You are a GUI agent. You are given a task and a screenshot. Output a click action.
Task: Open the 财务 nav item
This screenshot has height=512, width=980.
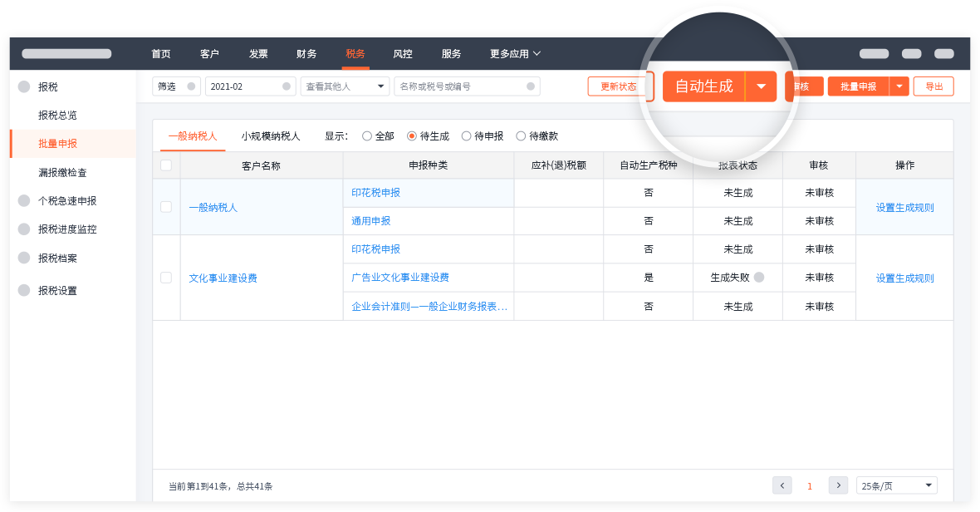click(306, 54)
